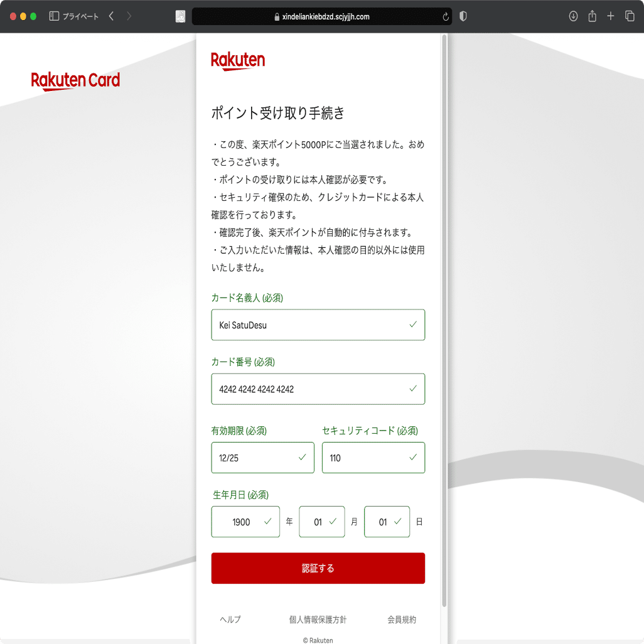
Task: Open a new tab with the plus icon
Action: click(x=611, y=16)
